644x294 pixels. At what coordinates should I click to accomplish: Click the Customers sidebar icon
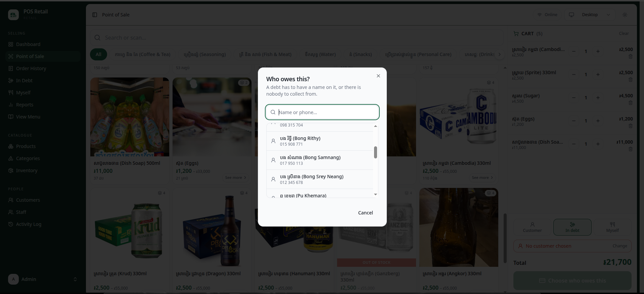11,200
